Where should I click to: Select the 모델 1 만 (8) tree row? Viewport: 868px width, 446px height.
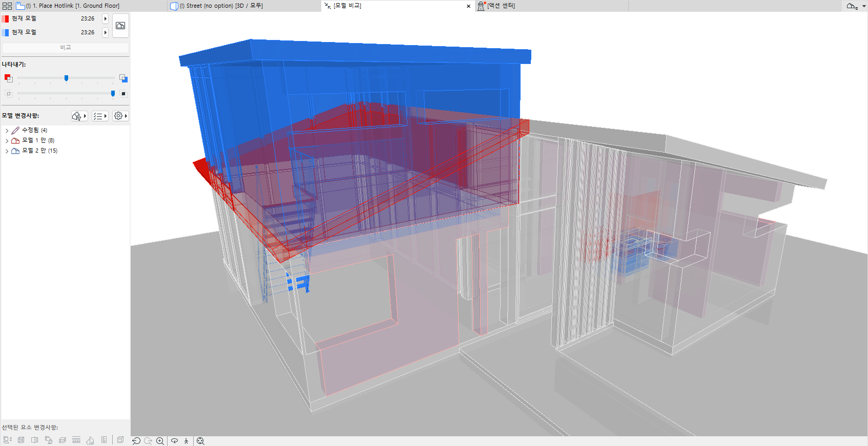[65, 141]
